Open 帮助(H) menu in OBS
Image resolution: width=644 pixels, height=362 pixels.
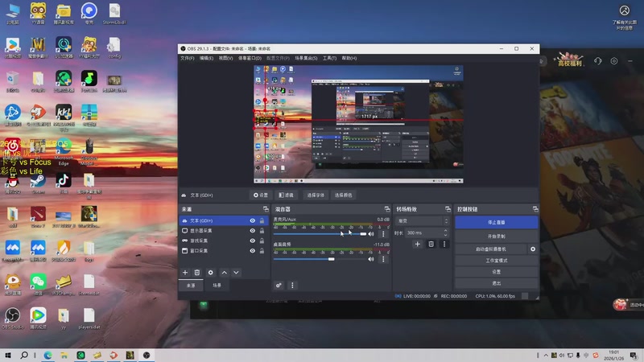click(349, 58)
